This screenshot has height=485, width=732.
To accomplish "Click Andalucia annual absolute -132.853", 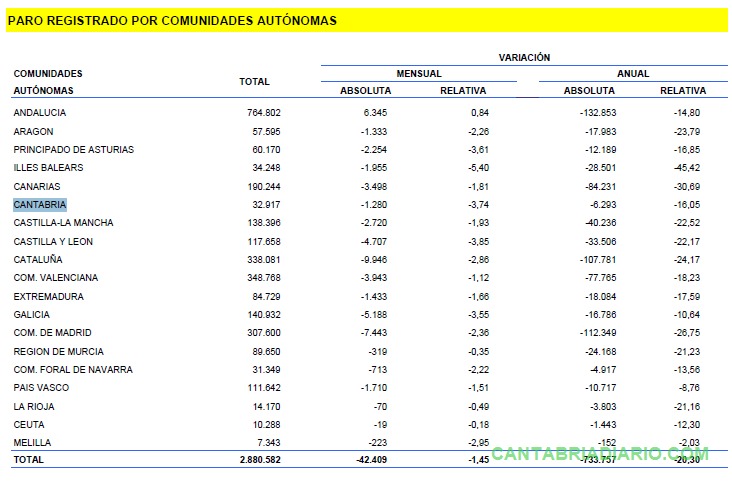I will click(598, 112).
